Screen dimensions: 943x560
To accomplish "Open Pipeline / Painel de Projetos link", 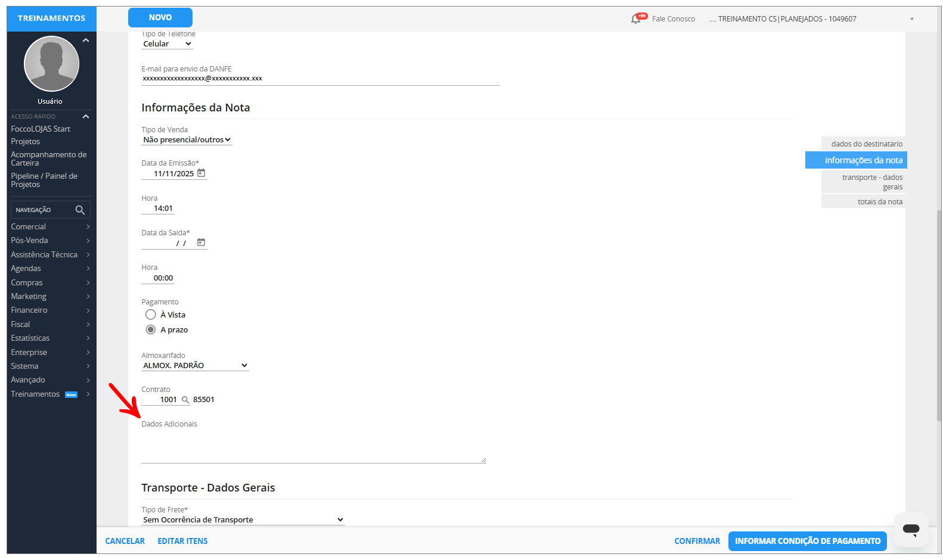I will [x=44, y=181].
